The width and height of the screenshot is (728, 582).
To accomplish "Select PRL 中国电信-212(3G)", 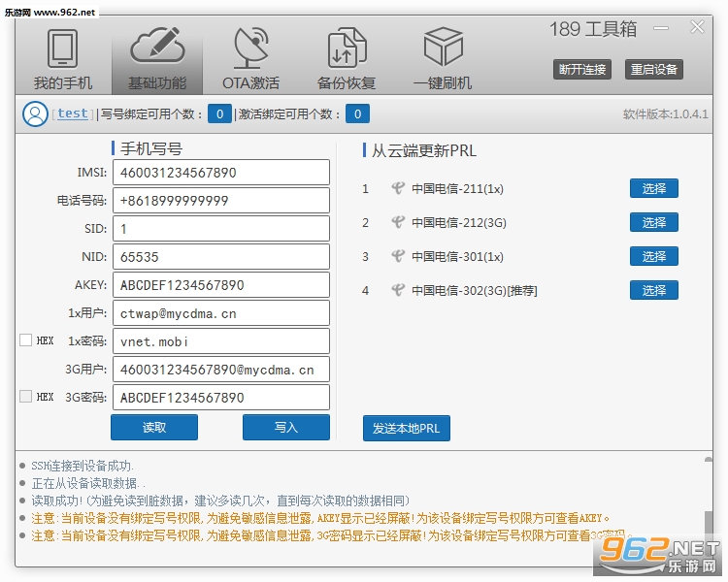I will coord(653,222).
